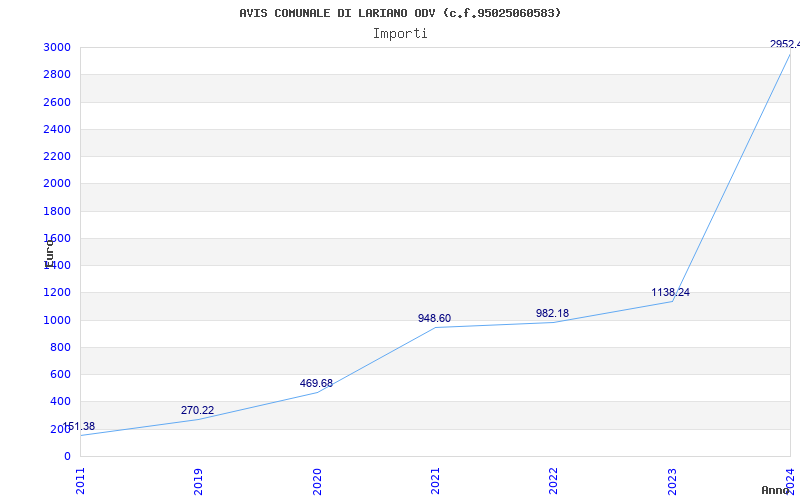Viewport: 800px width, 500px height.
Task: Select the 1138.24 data label
Action: click(x=670, y=292)
